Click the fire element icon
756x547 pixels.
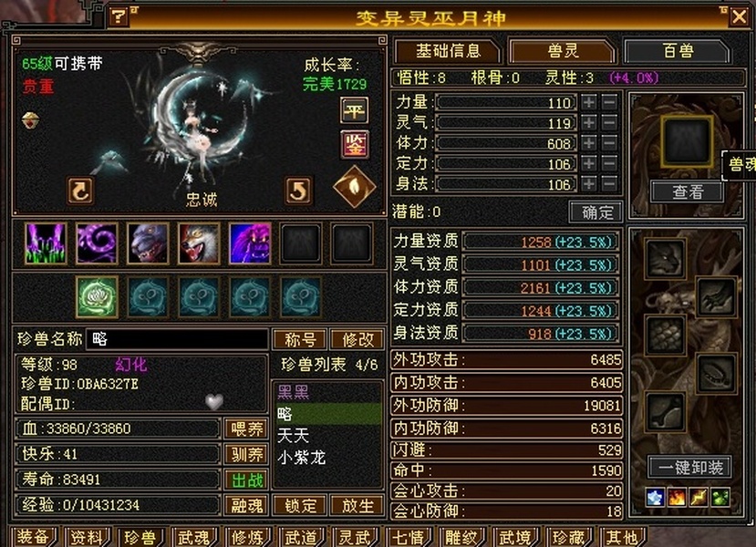[x=677, y=498]
